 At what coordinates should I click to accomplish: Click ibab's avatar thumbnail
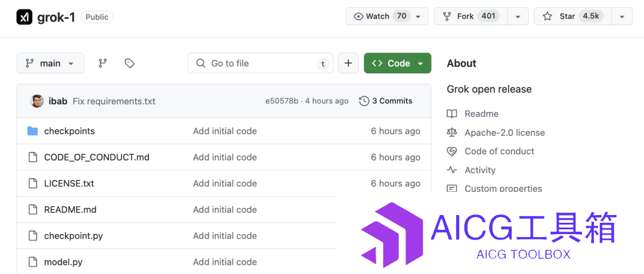37,101
